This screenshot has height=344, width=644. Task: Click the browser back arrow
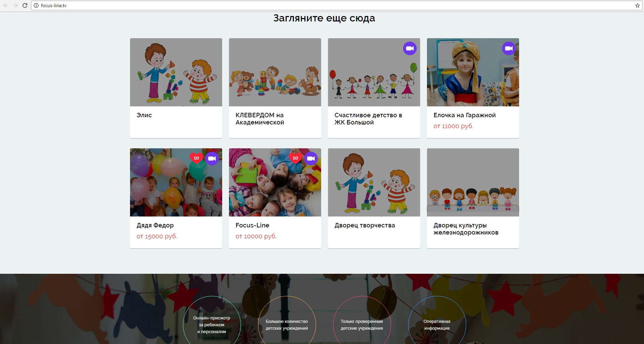[x=6, y=5]
